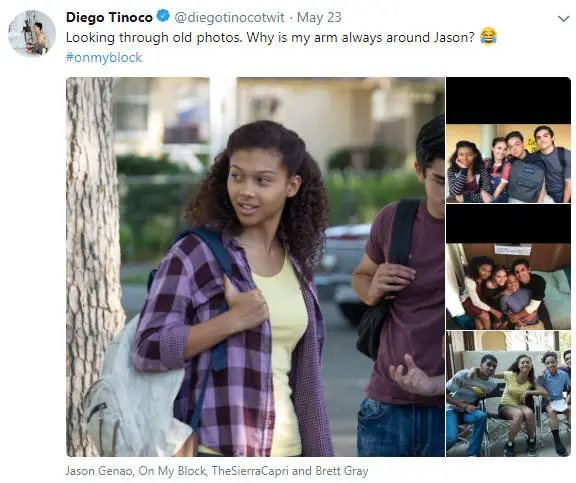
Task: Open the bottom-right outdoor chairs thumbnail
Action: coord(508,394)
